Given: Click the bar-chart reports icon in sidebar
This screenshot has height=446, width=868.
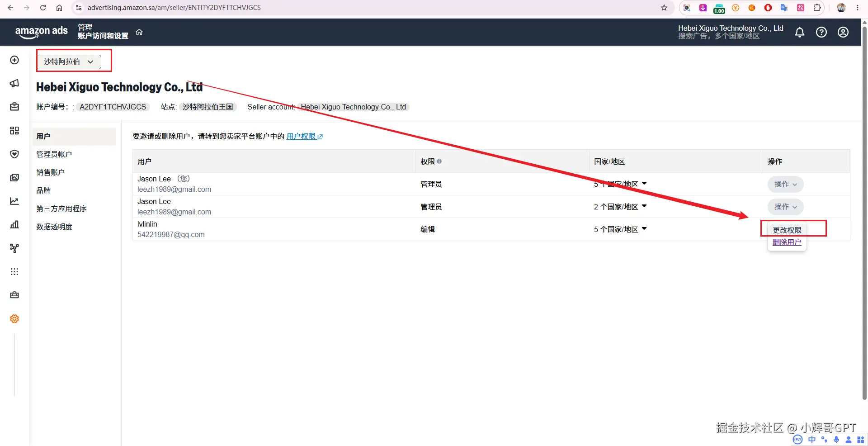Looking at the screenshot, I should pos(14,225).
